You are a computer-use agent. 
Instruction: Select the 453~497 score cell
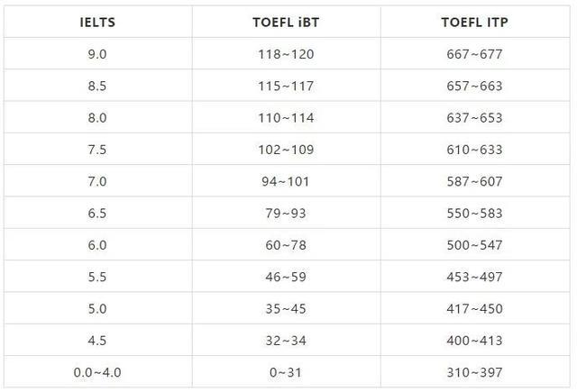(x=474, y=277)
